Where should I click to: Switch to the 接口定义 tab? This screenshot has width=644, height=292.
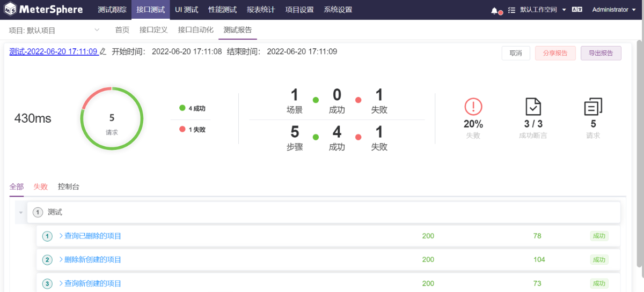click(x=153, y=30)
